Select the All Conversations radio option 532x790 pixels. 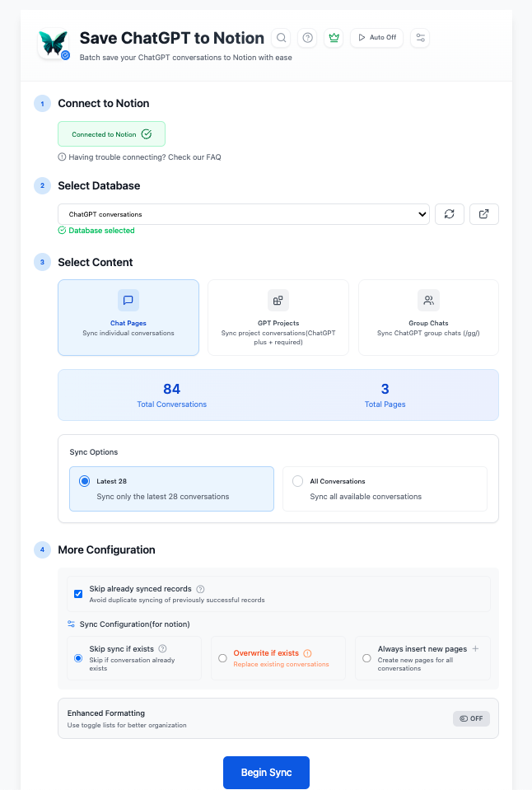[x=298, y=481]
